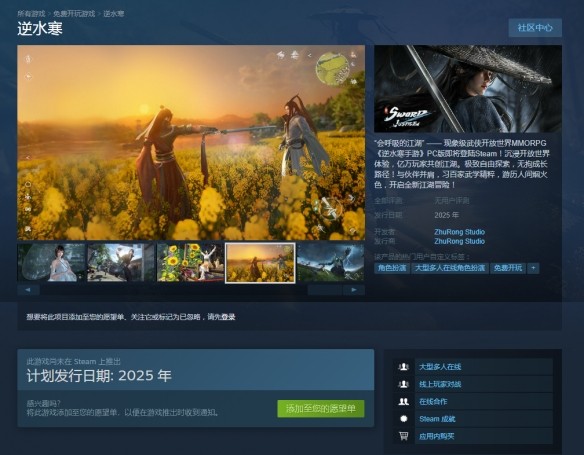Open the 社区中心 community hub button
This screenshot has width=584, height=455.
click(535, 28)
